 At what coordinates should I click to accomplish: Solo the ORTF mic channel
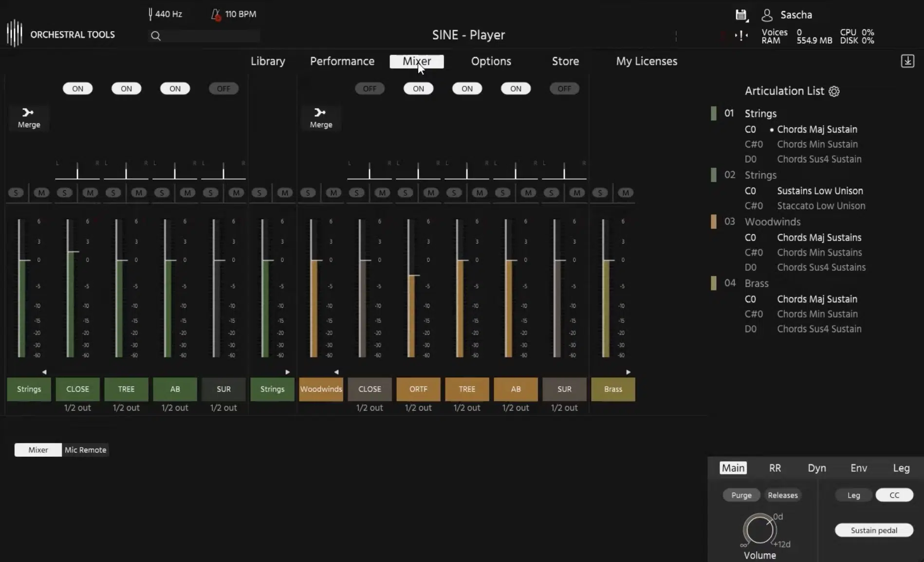click(406, 193)
